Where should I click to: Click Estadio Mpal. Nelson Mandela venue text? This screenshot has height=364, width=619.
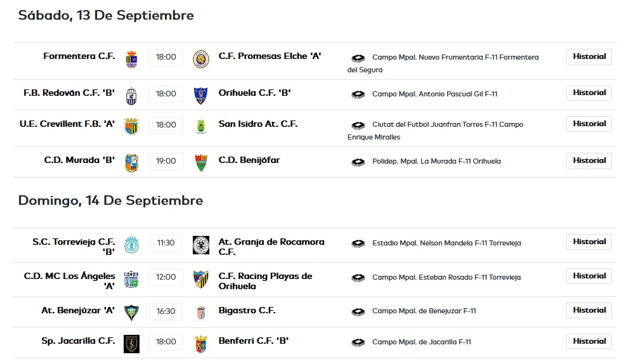tap(446, 243)
